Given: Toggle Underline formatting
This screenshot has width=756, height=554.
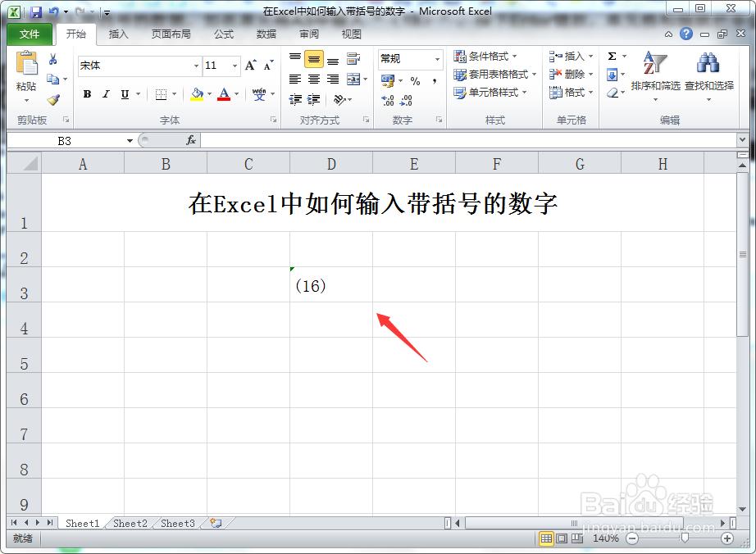Looking at the screenshot, I should [x=125, y=94].
